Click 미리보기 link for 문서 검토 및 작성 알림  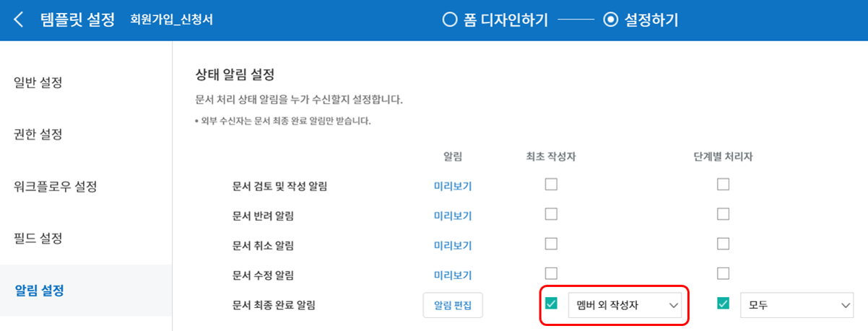point(452,186)
